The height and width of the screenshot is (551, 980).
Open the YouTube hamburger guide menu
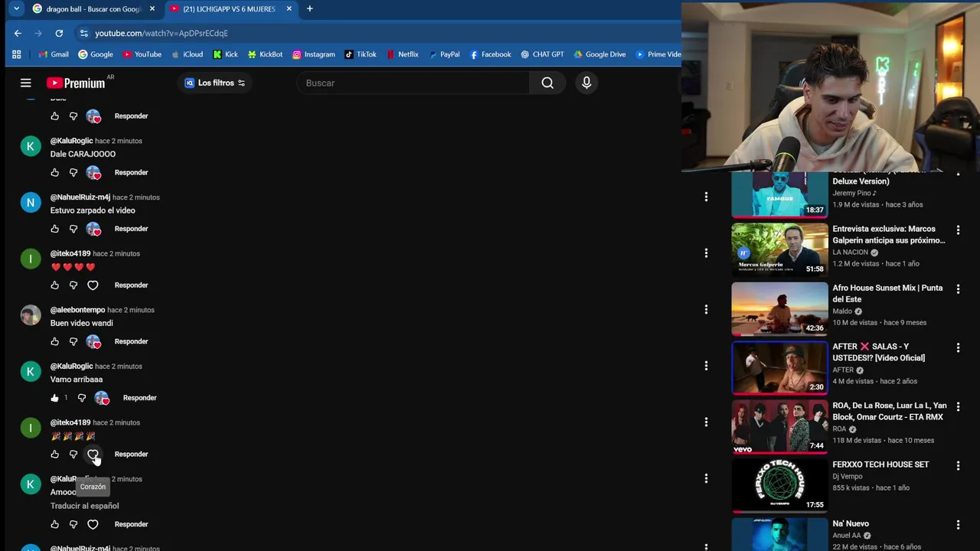(26, 83)
